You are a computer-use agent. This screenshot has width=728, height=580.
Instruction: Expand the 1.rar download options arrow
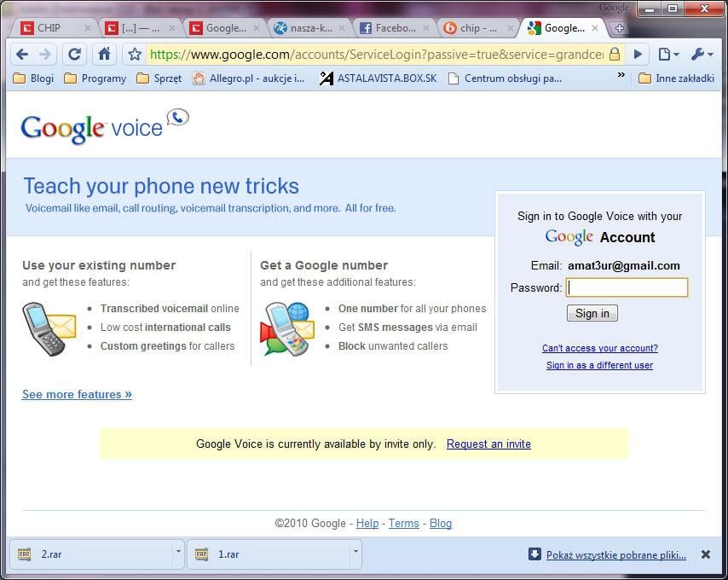(356, 554)
